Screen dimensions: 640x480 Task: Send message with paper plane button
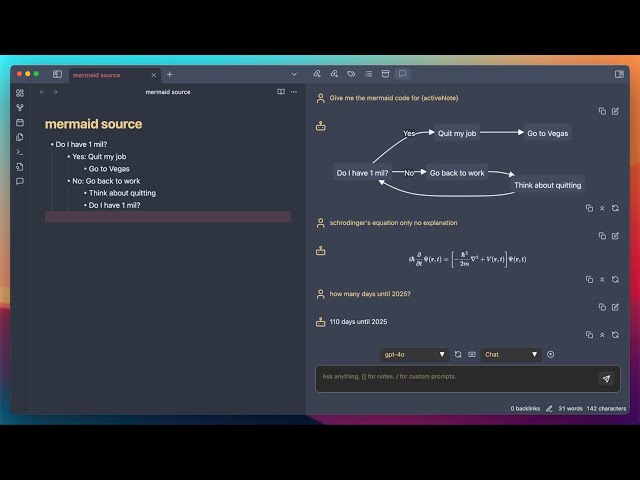[606, 378]
